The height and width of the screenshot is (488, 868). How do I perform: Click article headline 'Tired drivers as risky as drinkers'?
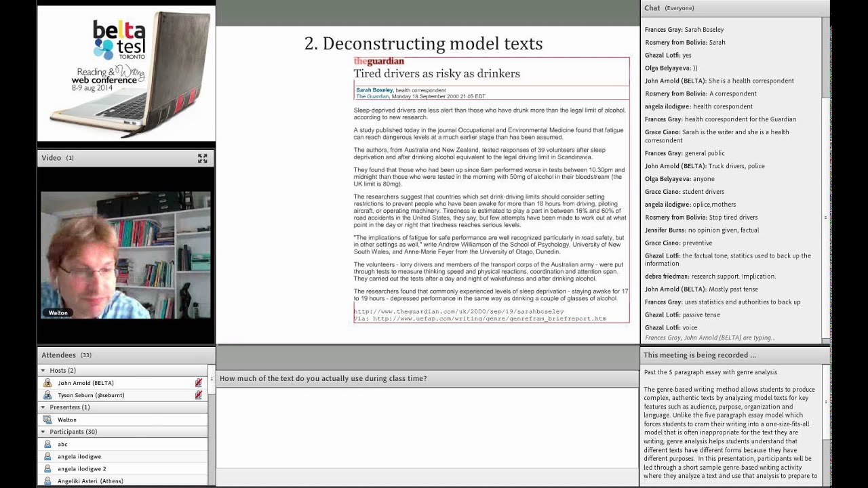437,73
